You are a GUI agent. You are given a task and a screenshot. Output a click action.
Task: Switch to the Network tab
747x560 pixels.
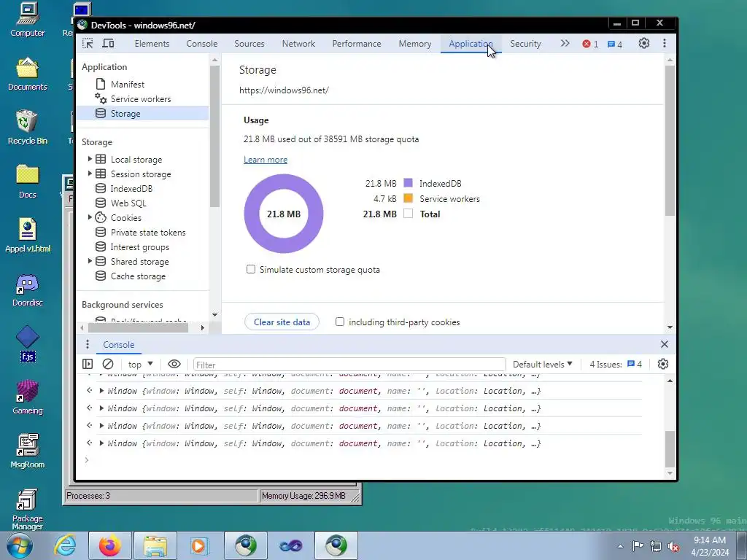[x=298, y=43]
